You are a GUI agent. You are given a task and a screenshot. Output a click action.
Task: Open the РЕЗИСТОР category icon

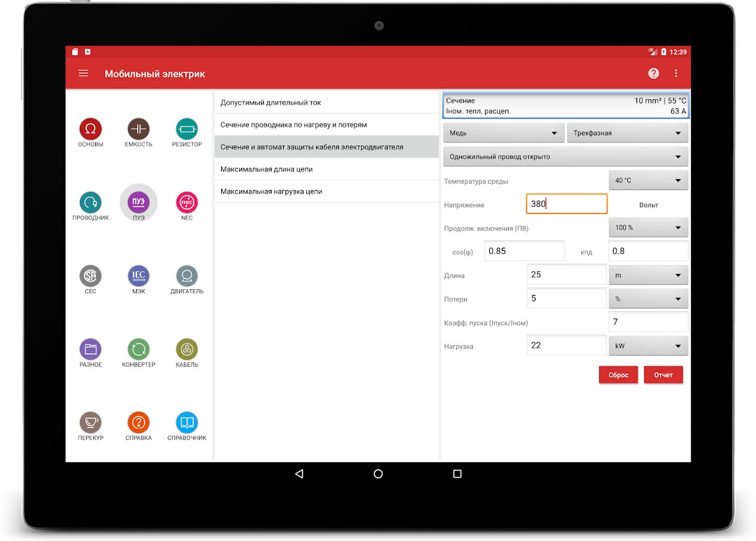187,129
